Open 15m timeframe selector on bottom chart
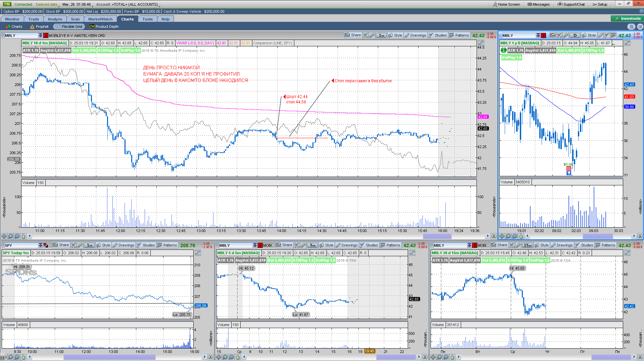The height and width of the screenshot is (361, 644). click(x=527, y=245)
